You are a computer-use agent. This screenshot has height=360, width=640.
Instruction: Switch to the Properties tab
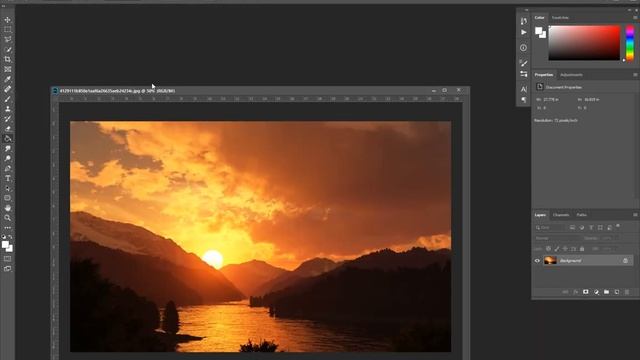[x=544, y=75]
